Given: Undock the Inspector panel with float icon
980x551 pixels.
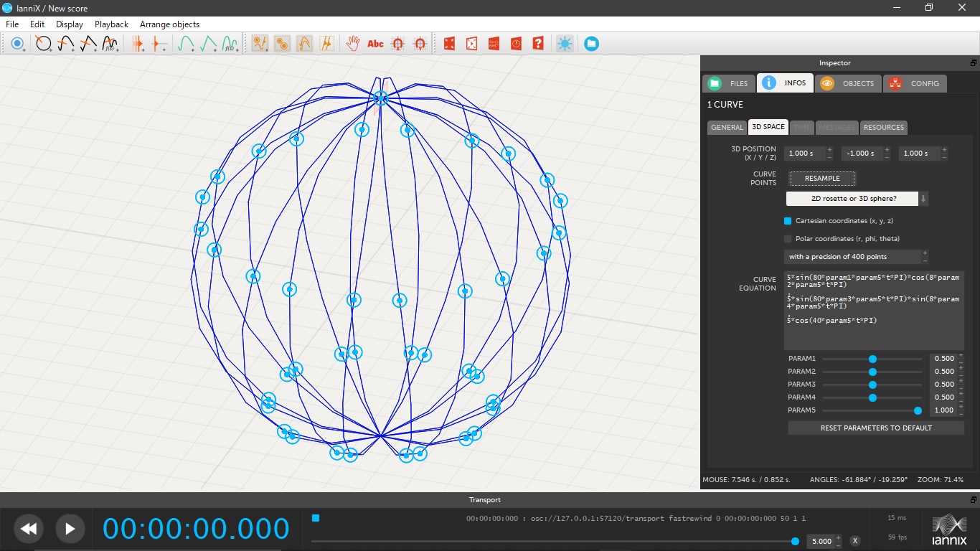Looking at the screenshot, I should pos(974,63).
